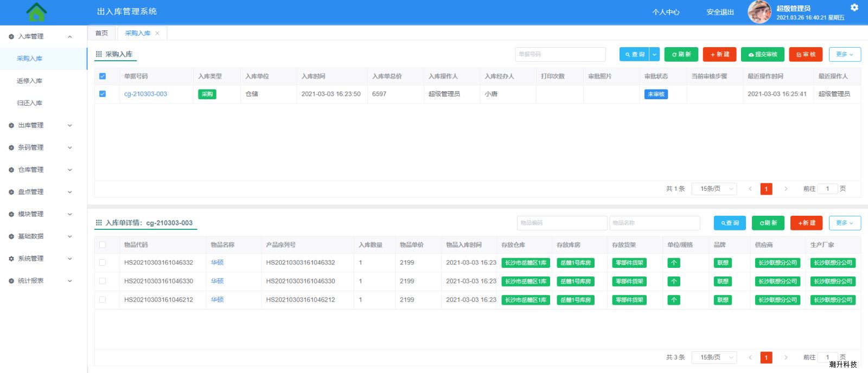Click the 提交审核 button

pos(763,54)
